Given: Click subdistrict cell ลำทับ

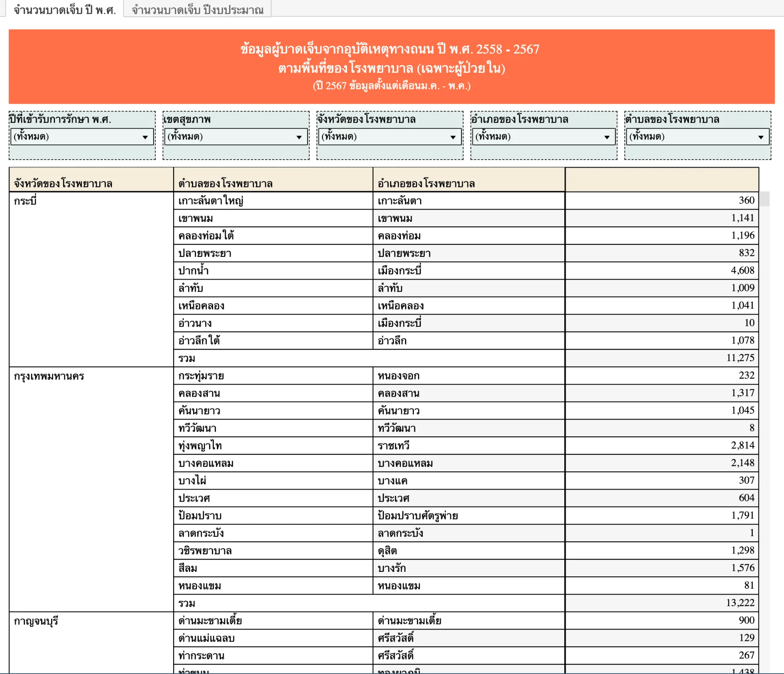Looking at the screenshot, I should click(x=273, y=288).
